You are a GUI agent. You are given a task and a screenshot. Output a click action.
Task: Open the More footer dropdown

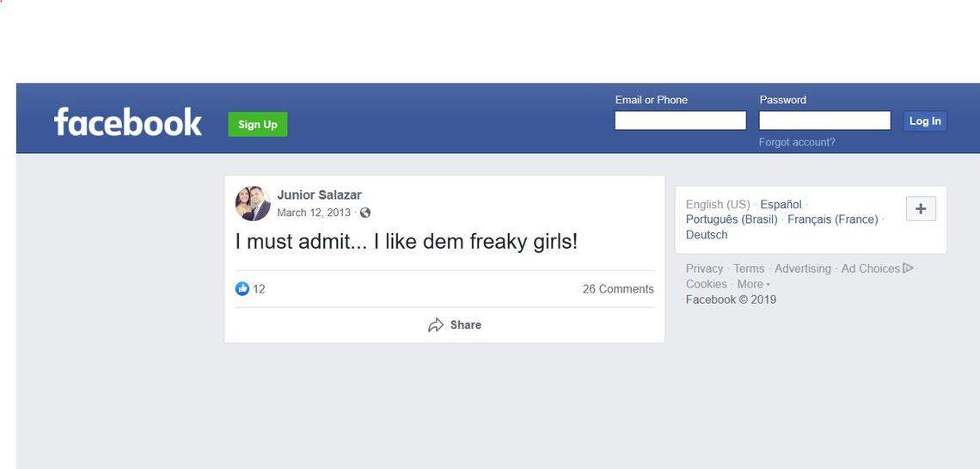click(754, 284)
